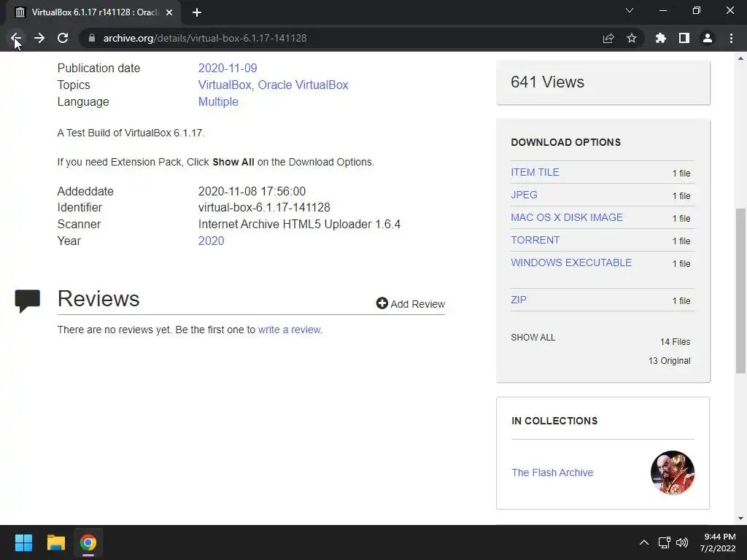Click the Addeddate 2020-11-08 17:56:00 value
747x560 pixels.
coord(252,192)
